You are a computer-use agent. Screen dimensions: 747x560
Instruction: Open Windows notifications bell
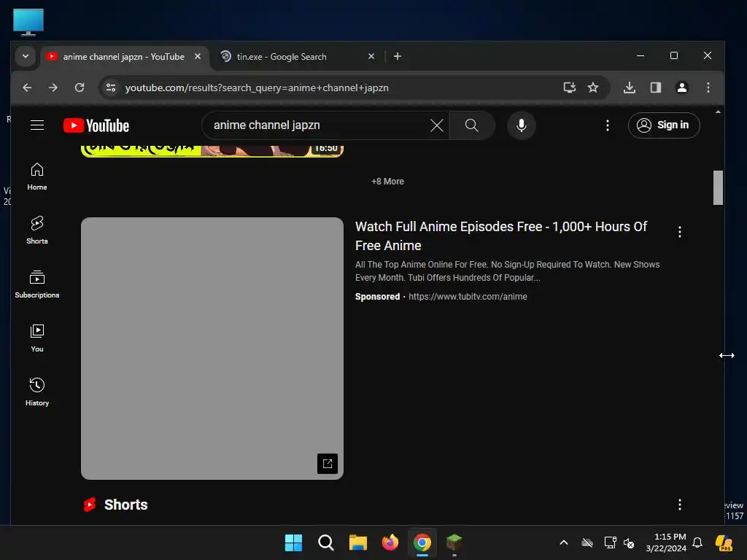point(697,542)
